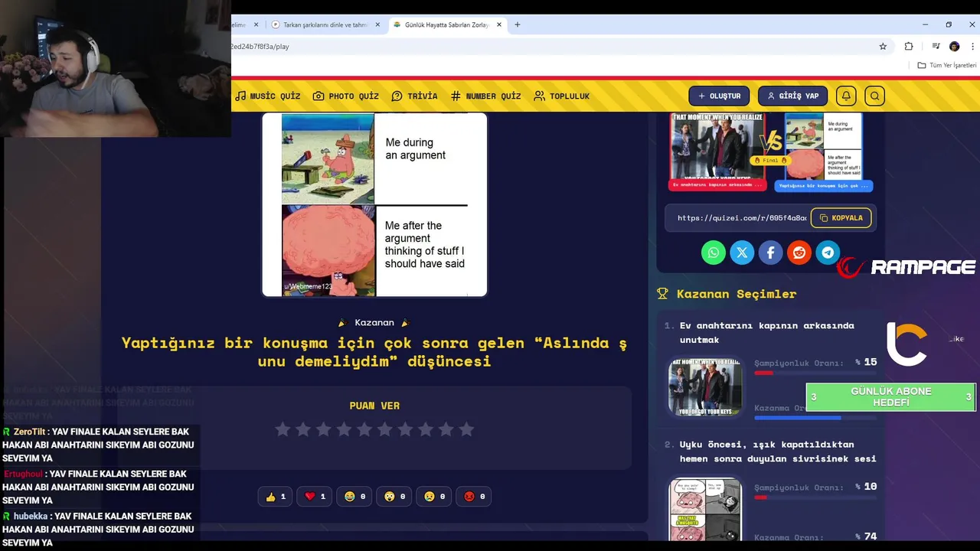This screenshot has height=551, width=980.
Task: Open the browser media control icon
Action: [936, 46]
